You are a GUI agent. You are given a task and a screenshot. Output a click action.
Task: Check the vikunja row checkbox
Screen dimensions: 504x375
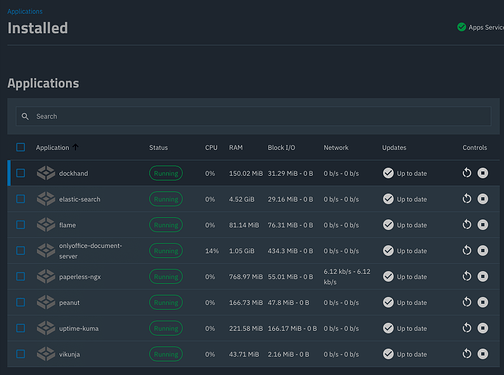point(21,354)
